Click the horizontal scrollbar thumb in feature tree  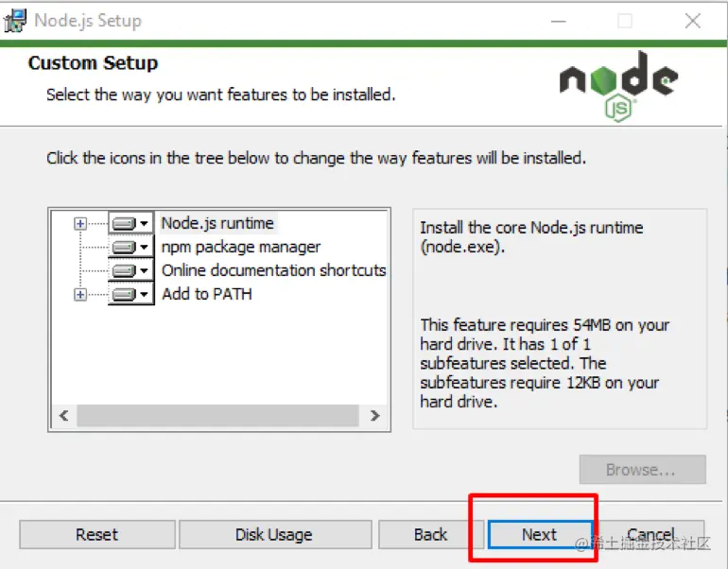point(217,415)
